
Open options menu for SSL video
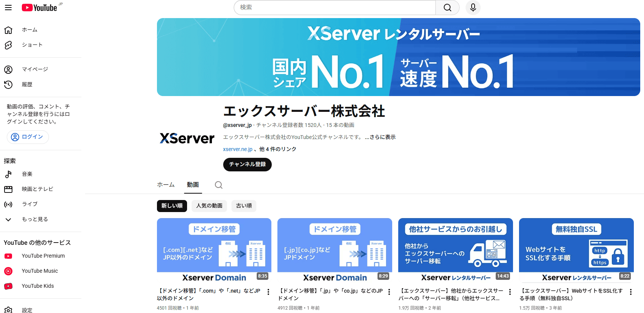pyautogui.click(x=630, y=292)
